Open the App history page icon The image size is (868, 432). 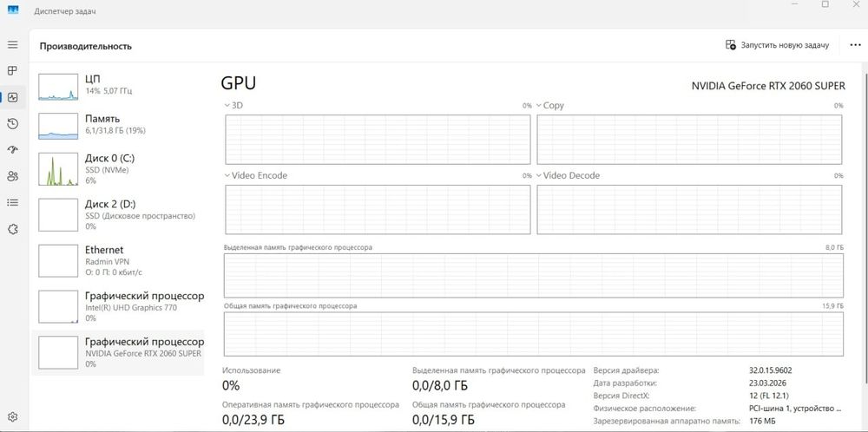pyautogui.click(x=12, y=123)
